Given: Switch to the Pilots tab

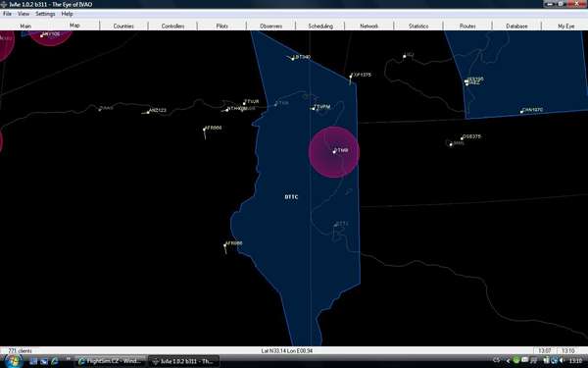Looking at the screenshot, I should pyautogui.click(x=222, y=26).
